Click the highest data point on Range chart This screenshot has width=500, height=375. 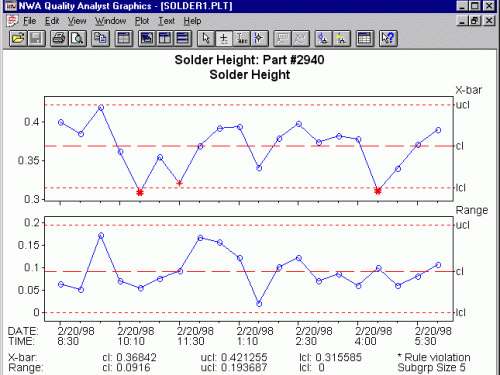pyautogui.click(x=101, y=236)
